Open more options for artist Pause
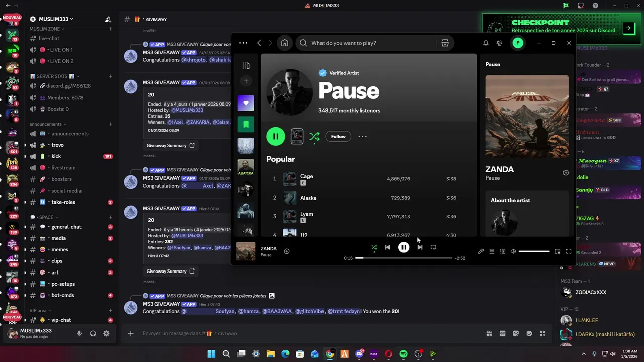 pyautogui.click(x=362, y=136)
